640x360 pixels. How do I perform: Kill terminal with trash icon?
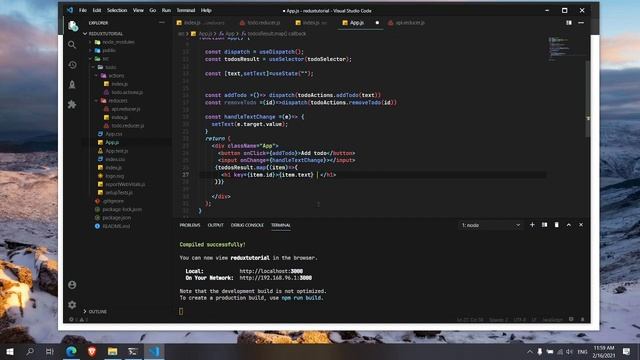coord(557,225)
